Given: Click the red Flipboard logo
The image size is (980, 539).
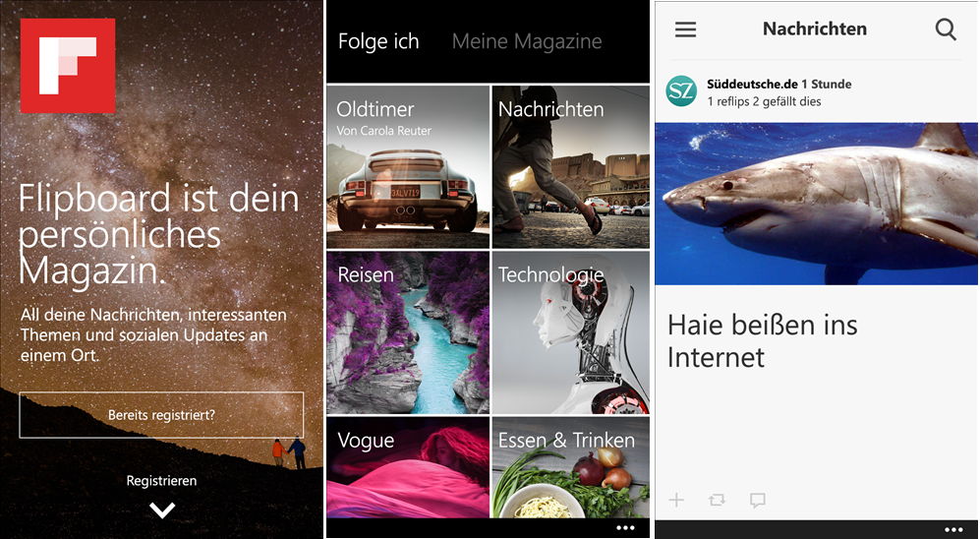Looking at the screenshot, I should coord(68,66).
